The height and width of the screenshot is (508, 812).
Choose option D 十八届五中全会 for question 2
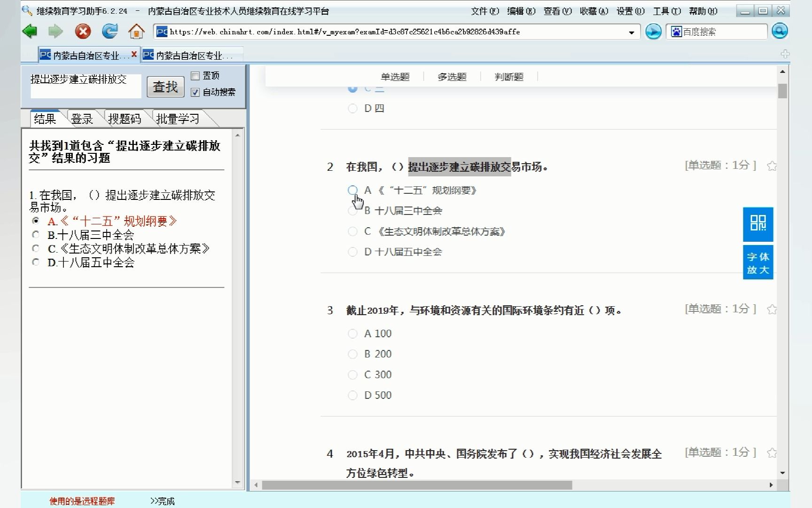[x=352, y=252]
